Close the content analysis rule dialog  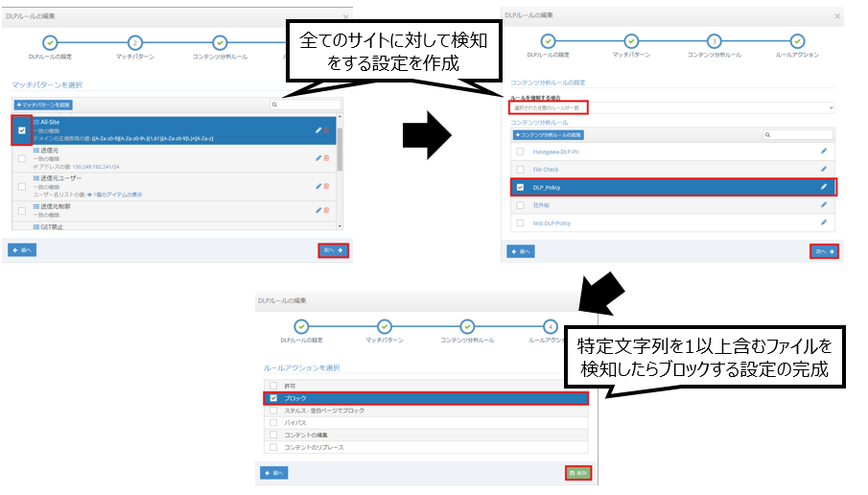pos(837,16)
